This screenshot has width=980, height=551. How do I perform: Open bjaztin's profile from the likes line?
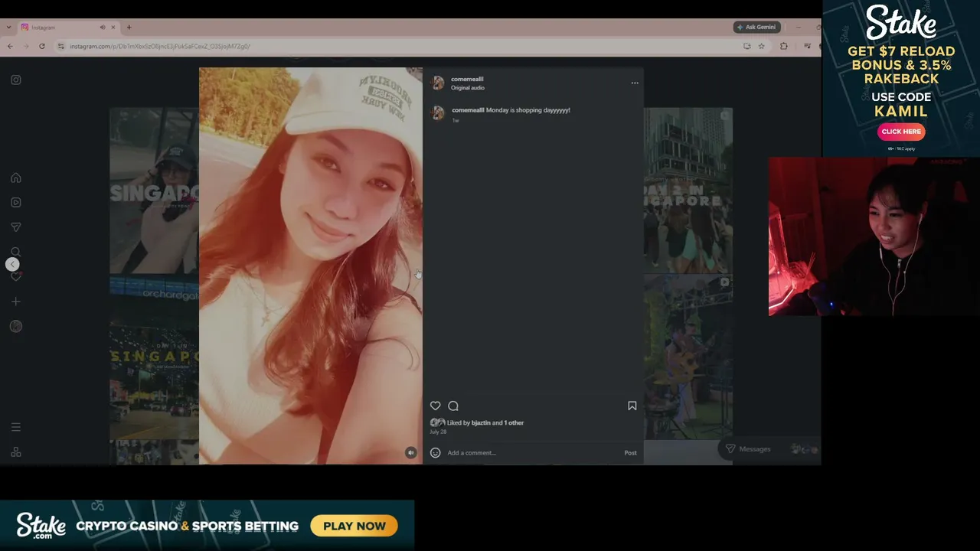pos(481,422)
